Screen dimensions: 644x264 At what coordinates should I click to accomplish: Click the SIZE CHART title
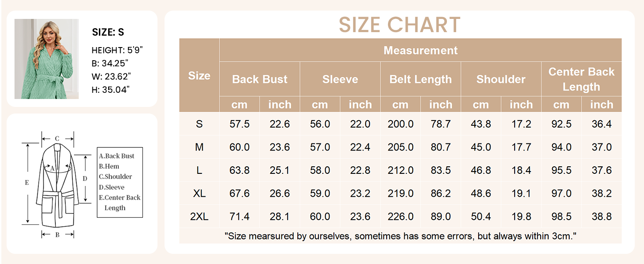pyautogui.click(x=399, y=25)
